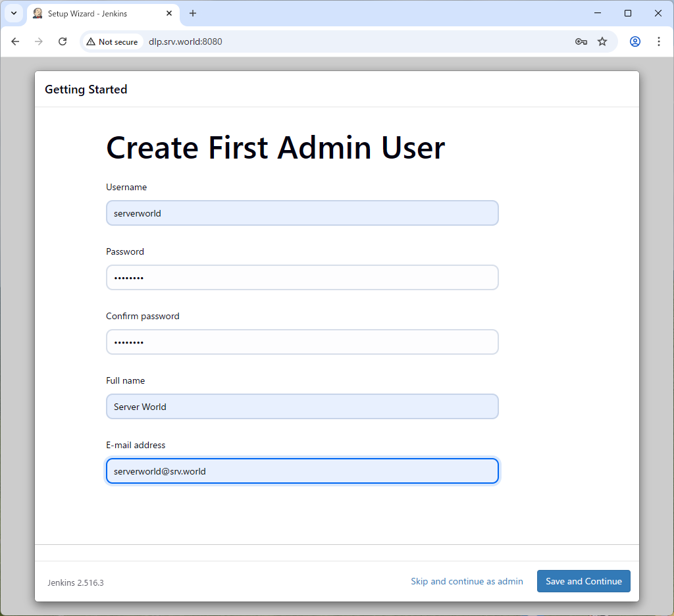Image resolution: width=674 pixels, height=616 pixels.
Task: Expand the tab search dropdown arrow
Action: 13,13
